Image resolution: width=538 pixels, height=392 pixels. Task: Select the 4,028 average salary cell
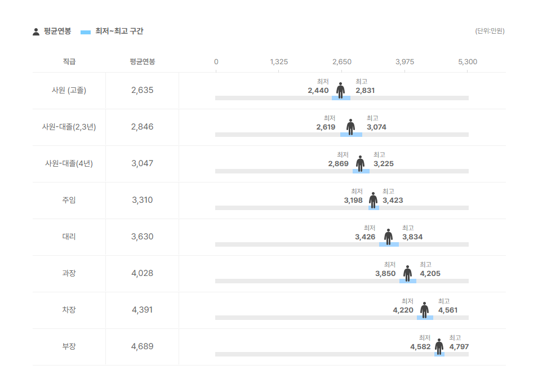click(142, 273)
